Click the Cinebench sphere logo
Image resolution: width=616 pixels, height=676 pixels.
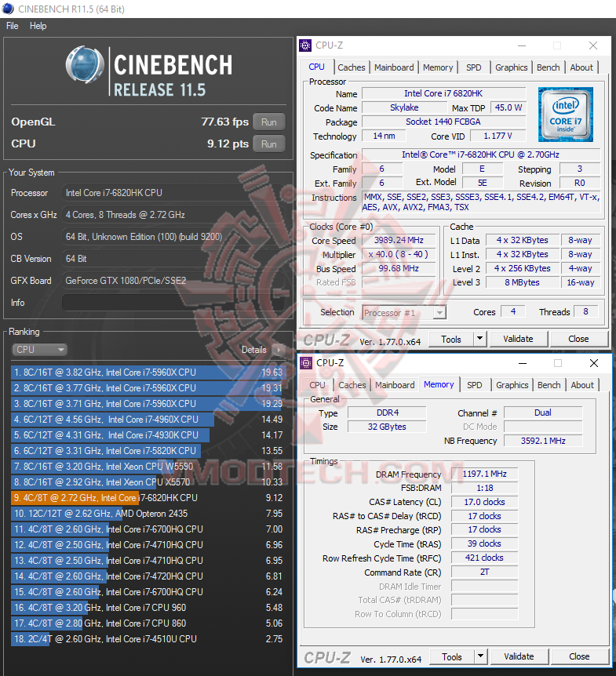click(85, 64)
